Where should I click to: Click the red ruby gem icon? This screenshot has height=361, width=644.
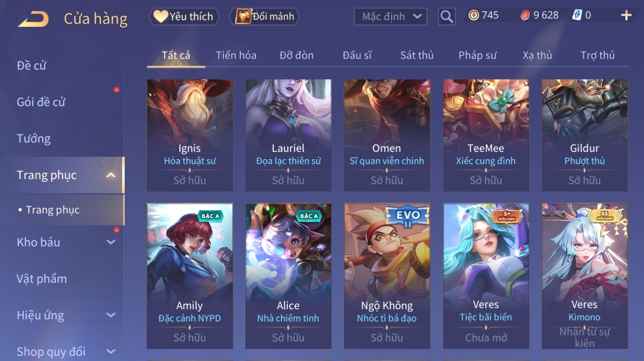[525, 15]
